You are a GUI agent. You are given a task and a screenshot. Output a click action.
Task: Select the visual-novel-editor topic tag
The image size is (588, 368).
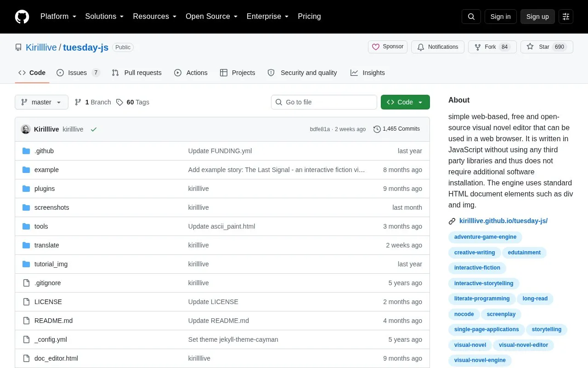pyautogui.click(x=524, y=345)
